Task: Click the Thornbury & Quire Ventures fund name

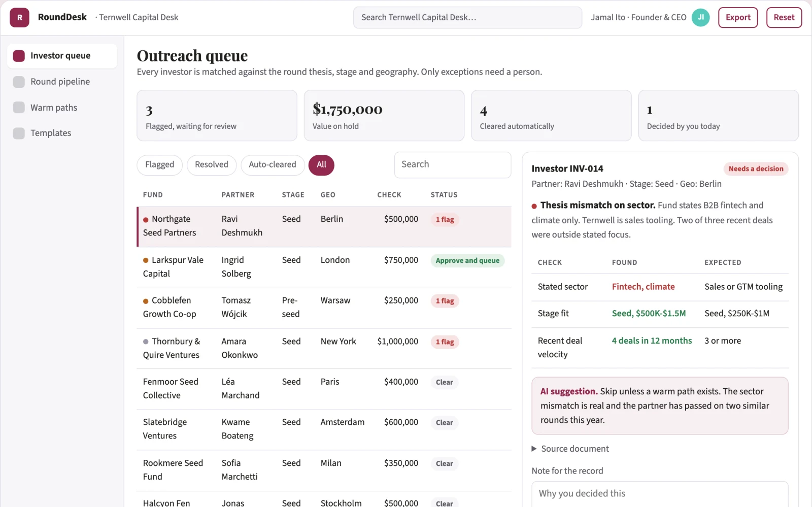Action: click(x=172, y=348)
